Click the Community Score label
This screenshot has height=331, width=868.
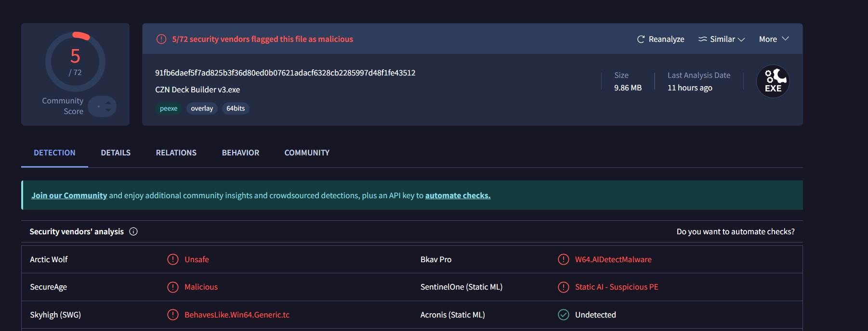(x=63, y=106)
